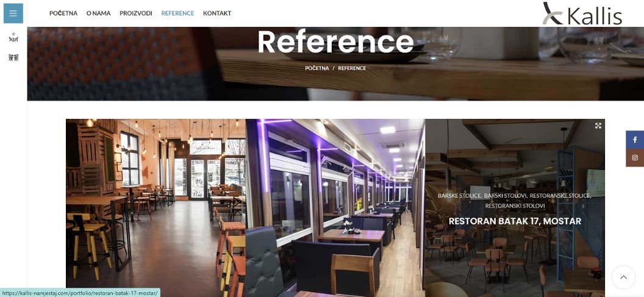This screenshot has width=644, height=297.
Task: Open the Facebook social link
Action: (635, 140)
